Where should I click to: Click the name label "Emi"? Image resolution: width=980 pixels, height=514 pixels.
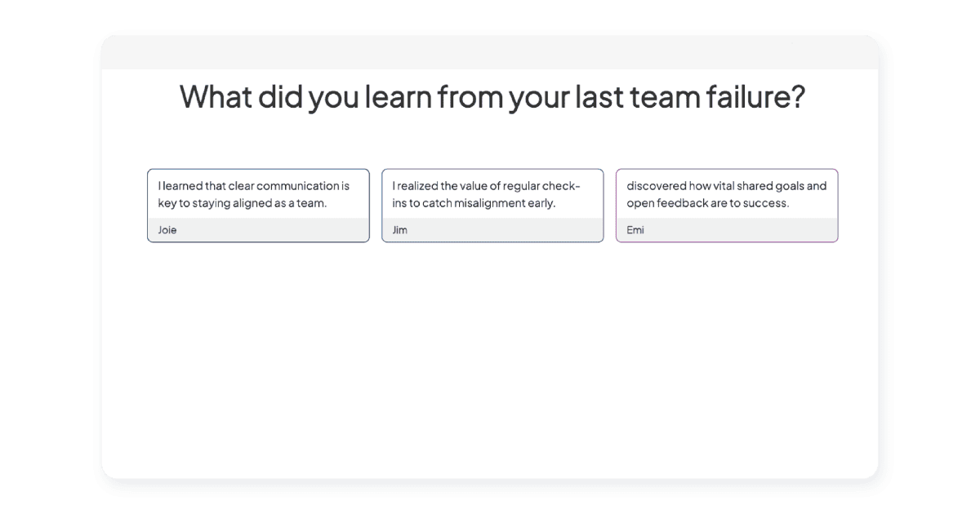(x=635, y=230)
